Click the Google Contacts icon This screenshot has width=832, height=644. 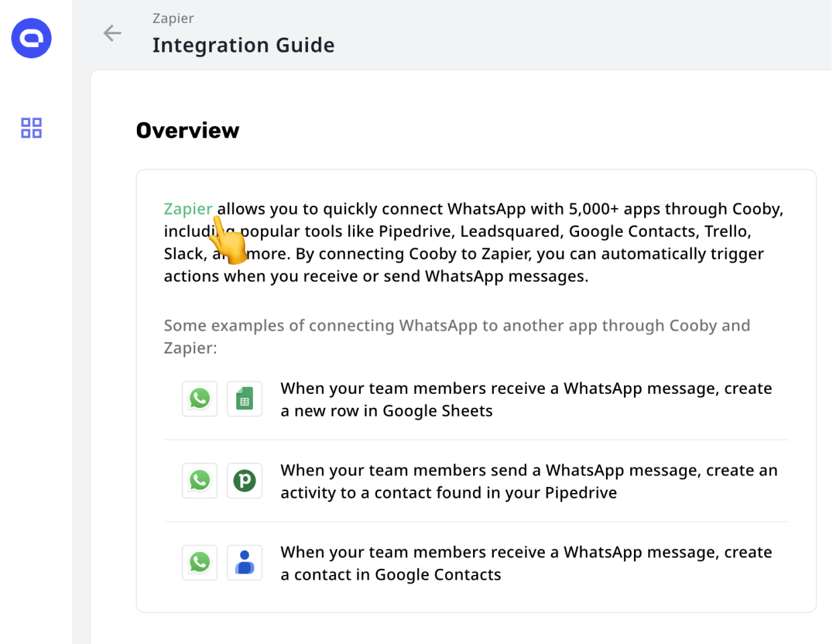click(x=244, y=562)
